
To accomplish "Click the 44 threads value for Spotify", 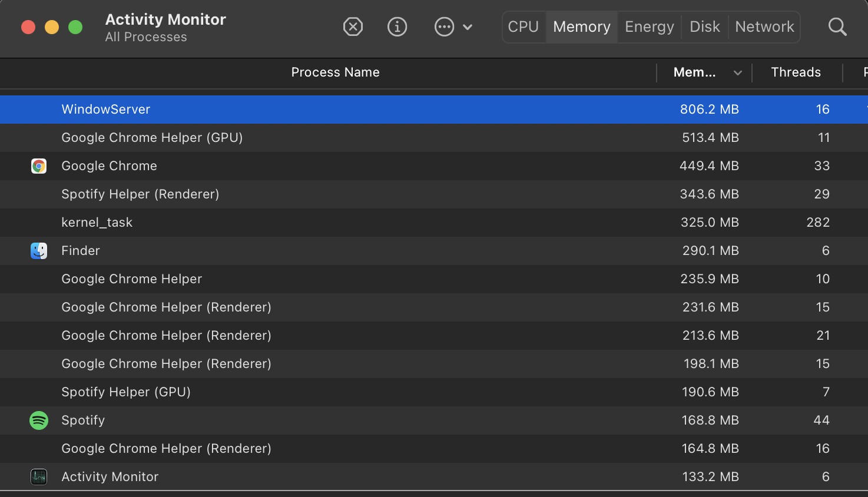I will pyautogui.click(x=821, y=420).
